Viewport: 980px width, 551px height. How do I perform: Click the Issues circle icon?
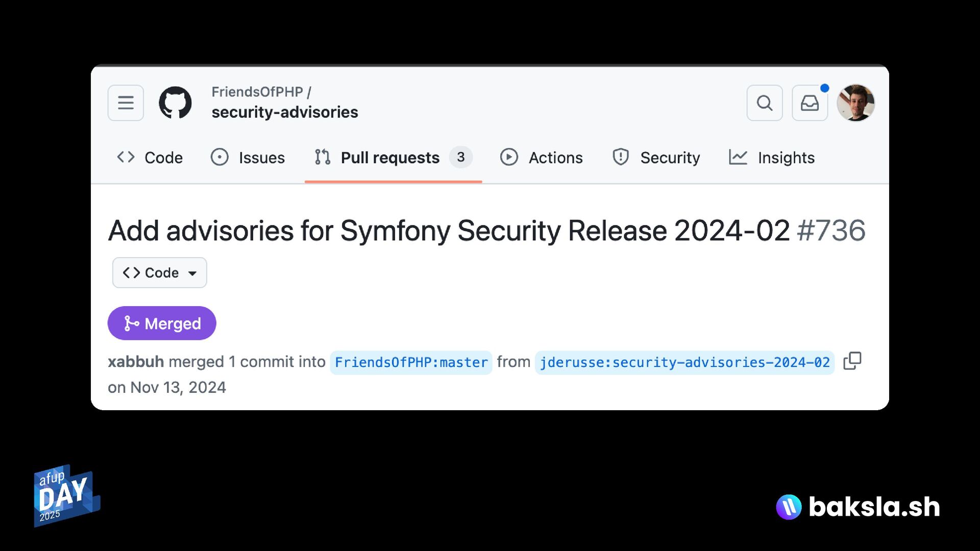tap(219, 157)
